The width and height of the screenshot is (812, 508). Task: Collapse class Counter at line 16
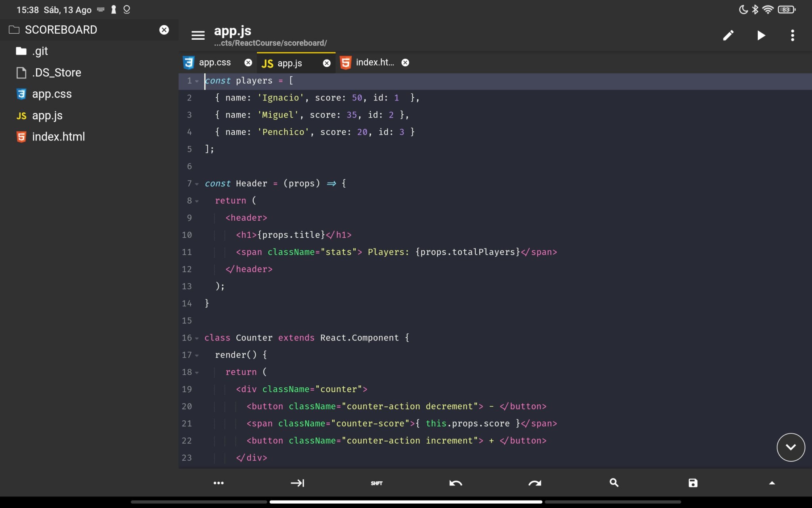pyautogui.click(x=197, y=339)
